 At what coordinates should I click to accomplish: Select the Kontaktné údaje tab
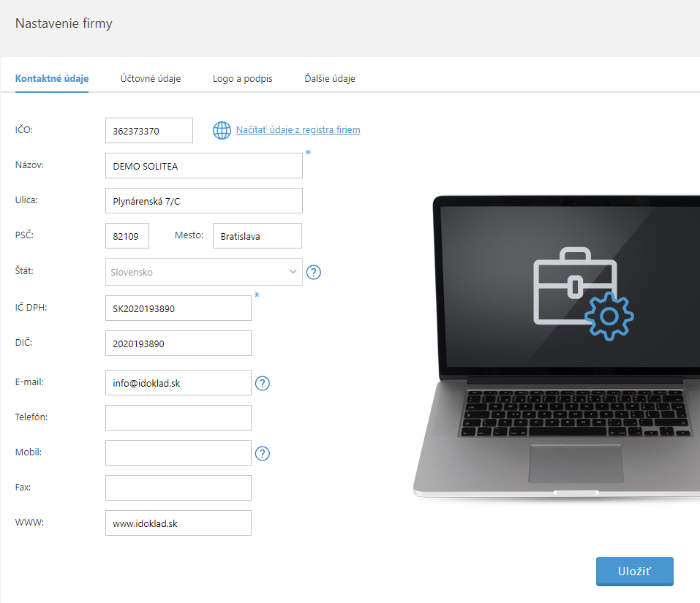[52, 78]
